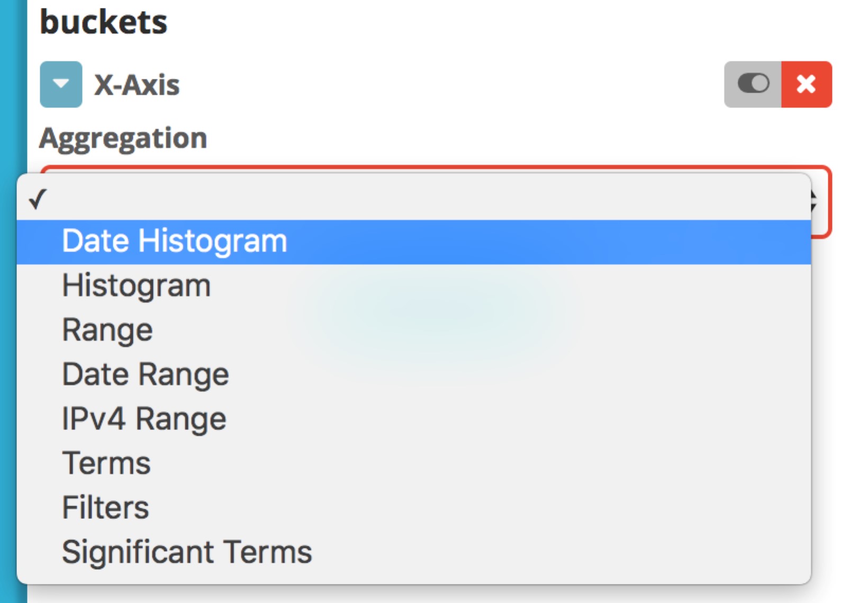Toggle the X-Axis bucket enable switch
Image resolution: width=868 pixels, height=603 pixels.
(753, 84)
